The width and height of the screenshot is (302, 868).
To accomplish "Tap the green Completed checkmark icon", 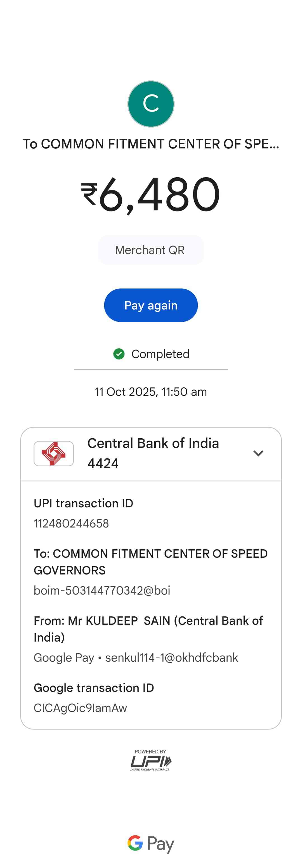I will point(119,354).
